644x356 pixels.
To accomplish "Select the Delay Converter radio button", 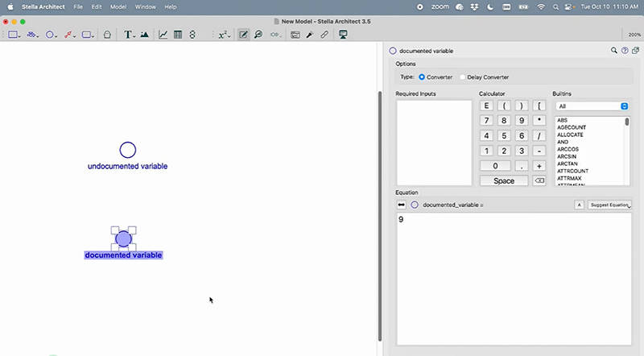I will point(463,77).
